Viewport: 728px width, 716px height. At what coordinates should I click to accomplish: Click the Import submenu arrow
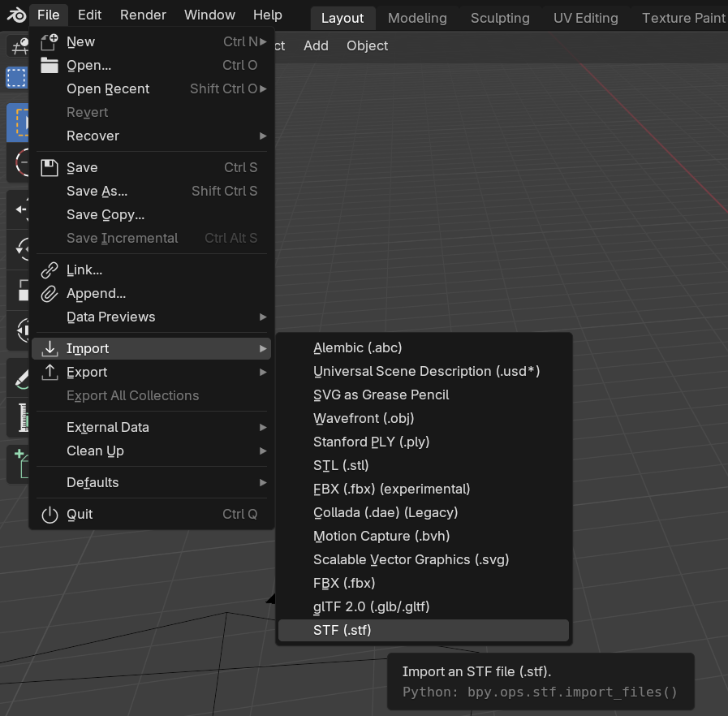coord(263,349)
